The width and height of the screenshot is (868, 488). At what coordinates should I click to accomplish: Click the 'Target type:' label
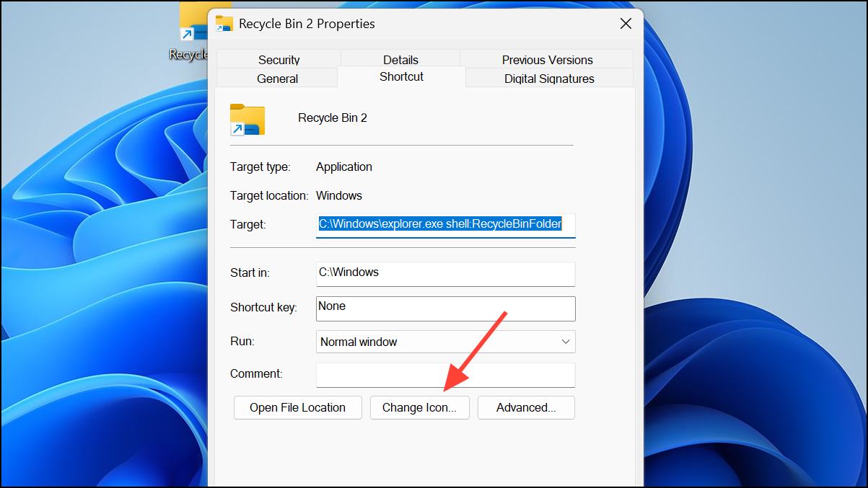pyautogui.click(x=260, y=167)
